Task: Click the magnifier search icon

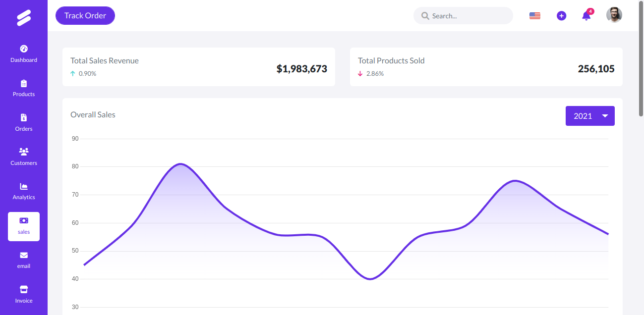Action: coord(425,16)
